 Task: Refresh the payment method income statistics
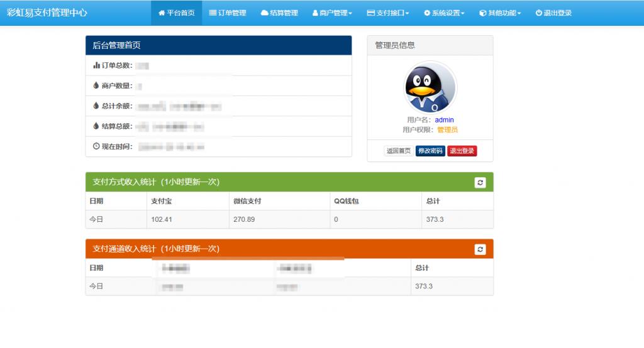pos(480,182)
